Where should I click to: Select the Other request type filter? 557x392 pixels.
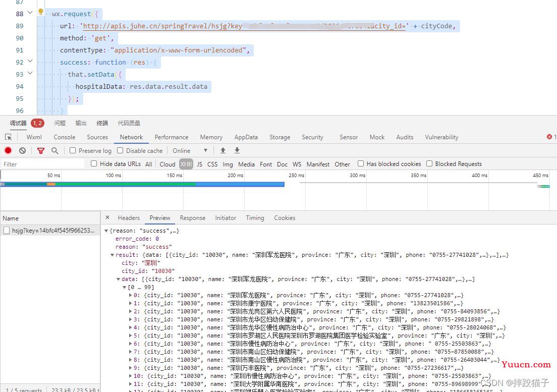coord(342,164)
